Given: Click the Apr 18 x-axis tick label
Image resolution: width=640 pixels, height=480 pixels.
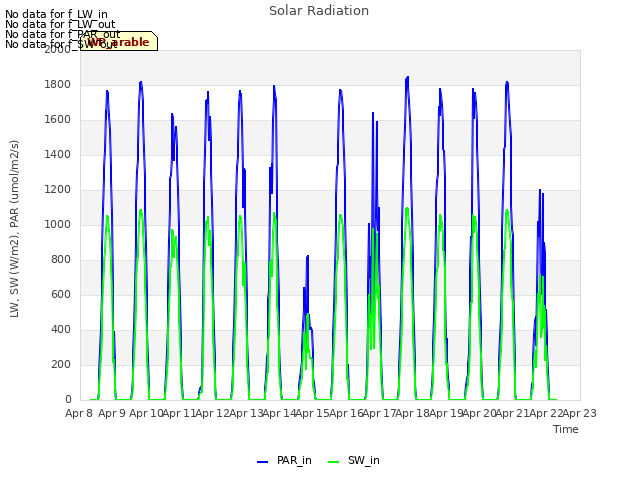Looking at the screenshot, I should (412, 413).
